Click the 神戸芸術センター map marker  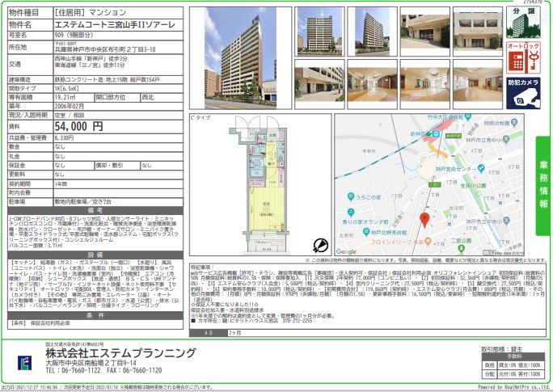tap(480, 168)
